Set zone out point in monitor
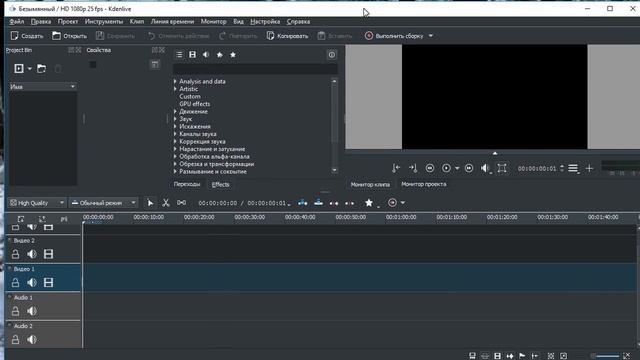This screenshot has width=640, height=360. (x=413, y=168)
